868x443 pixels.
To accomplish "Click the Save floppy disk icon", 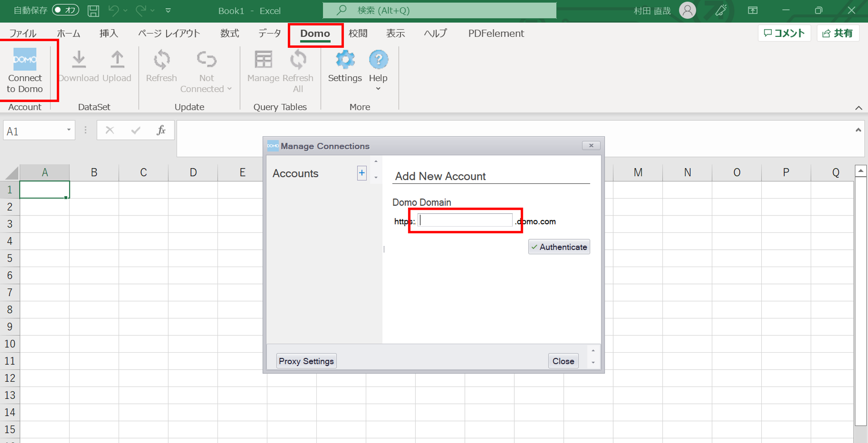I will [93, 10].
